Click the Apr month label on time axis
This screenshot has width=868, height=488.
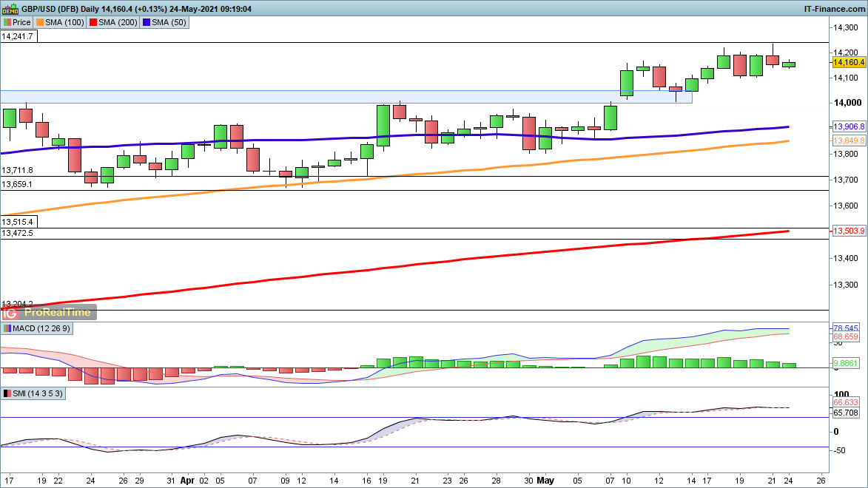pyautogui.click(x=188, y=481)
